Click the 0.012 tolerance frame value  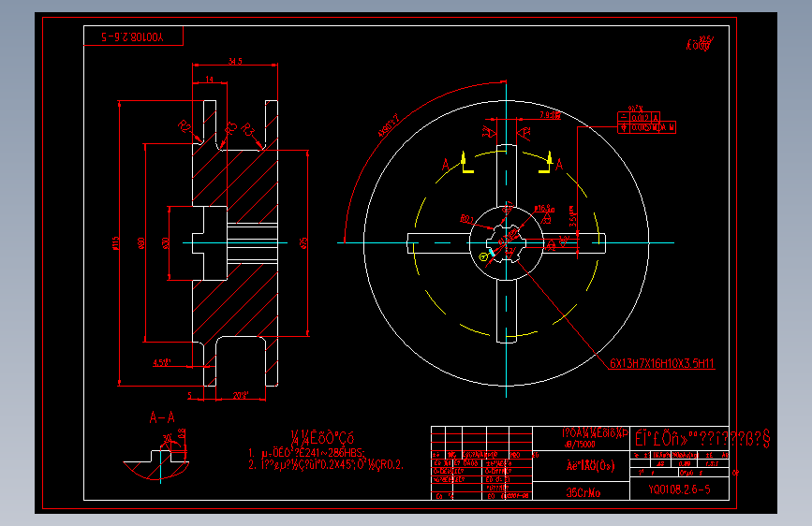[x=641, y=118]
